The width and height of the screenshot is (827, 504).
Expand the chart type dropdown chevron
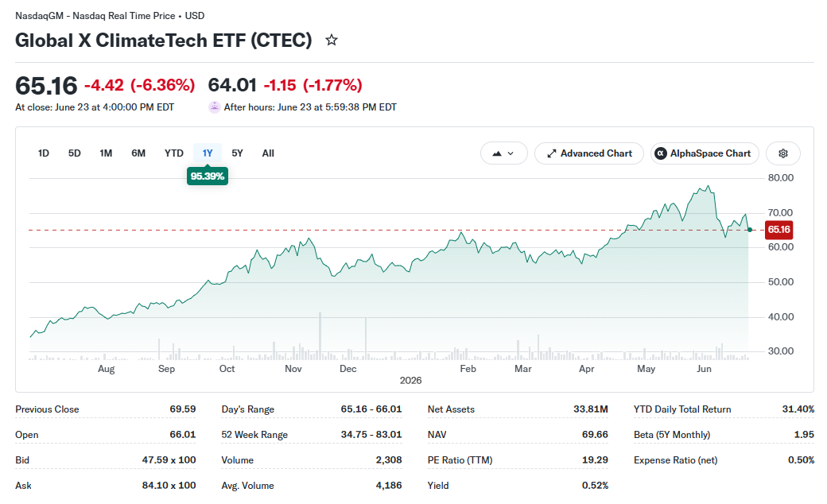pyautogui.click(x=511, y=153)
